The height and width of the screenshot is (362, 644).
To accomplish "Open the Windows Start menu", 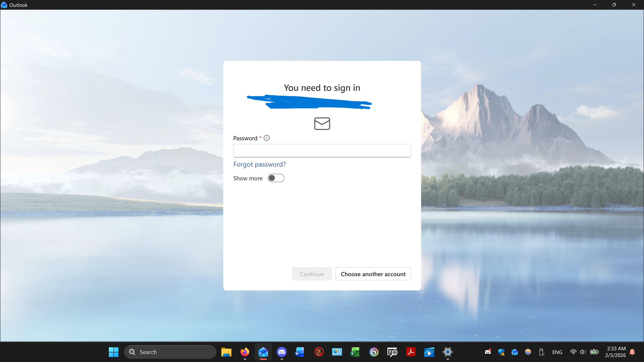I will point(114,352).
